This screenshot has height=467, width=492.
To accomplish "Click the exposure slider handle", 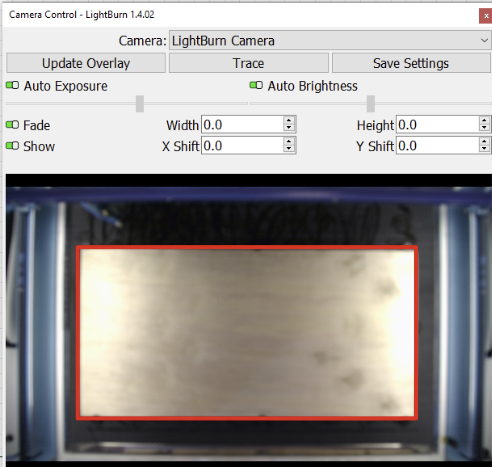I will pos(140,104).
